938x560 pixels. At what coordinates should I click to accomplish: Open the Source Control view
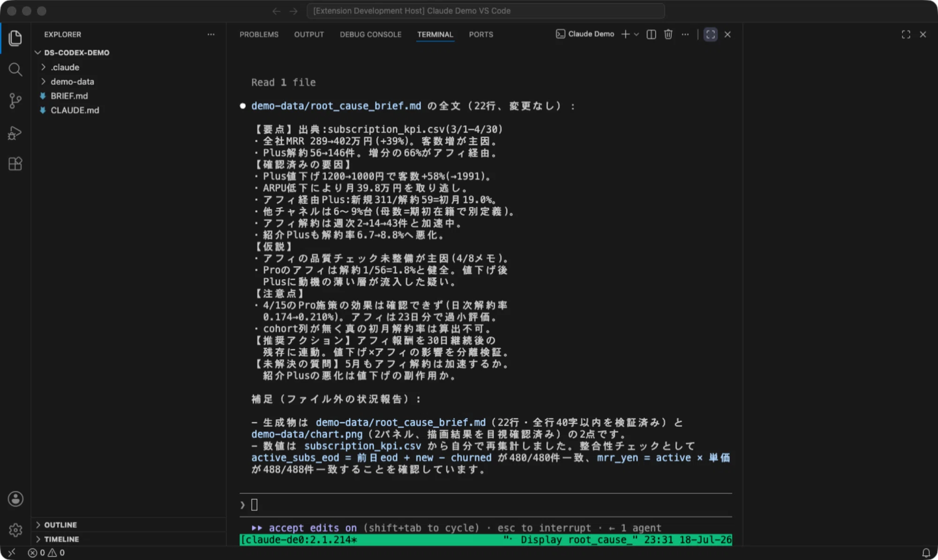(15, 101)
